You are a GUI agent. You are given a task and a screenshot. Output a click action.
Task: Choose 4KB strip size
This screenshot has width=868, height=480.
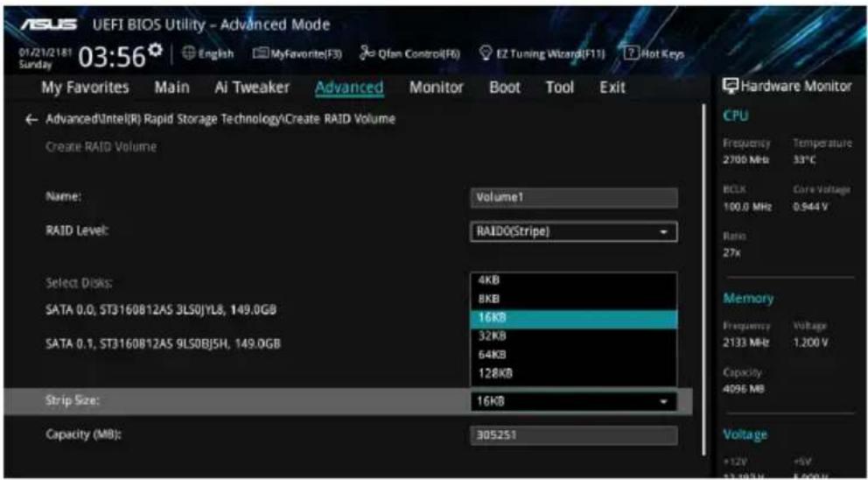coord(574,281)
